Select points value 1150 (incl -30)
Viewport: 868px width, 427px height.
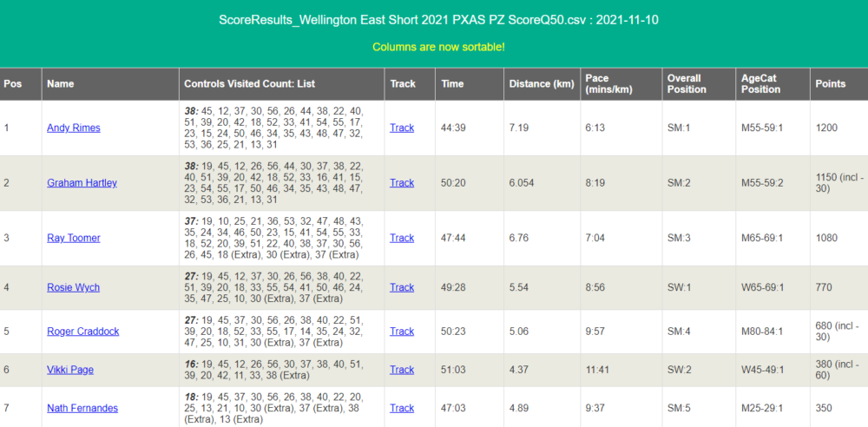click(x=839, y=183)
